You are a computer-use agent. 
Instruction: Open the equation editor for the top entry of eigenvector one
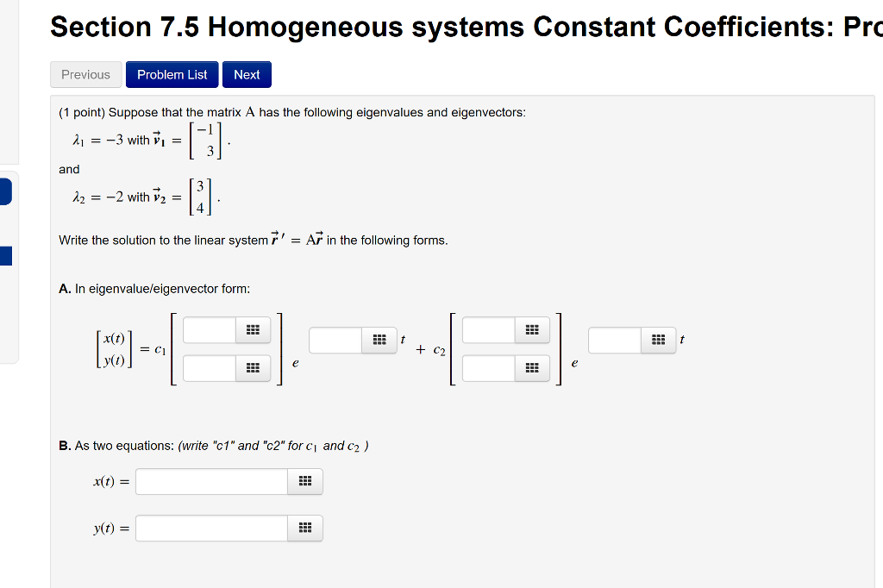tap(253, 329)
